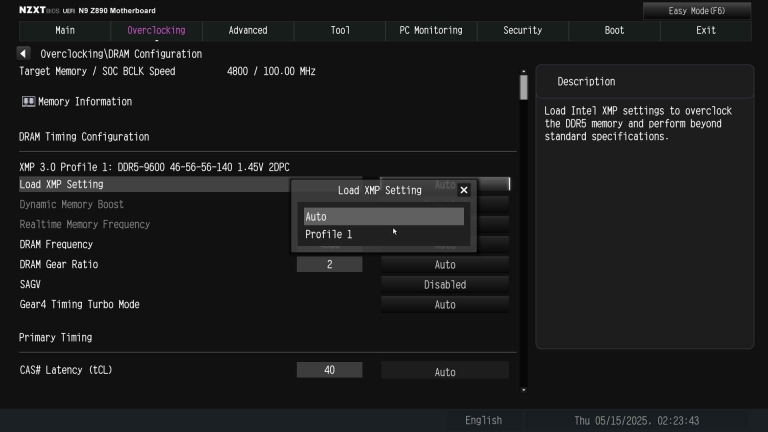Select Gear4 Timing Turbo Mode label
Screen dimensions: 768x432
[79, 305]
